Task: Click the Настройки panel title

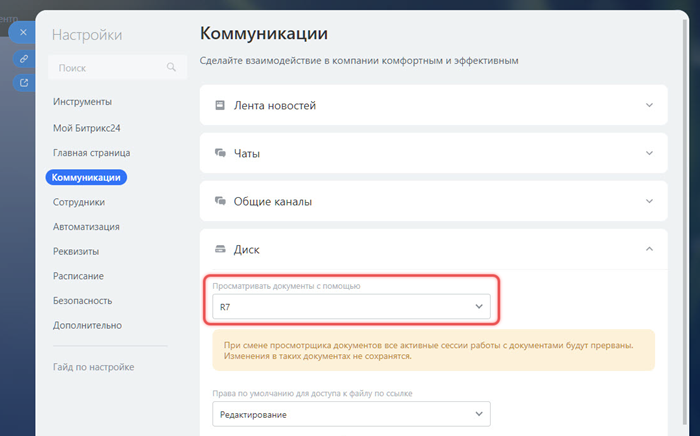Action: [x=87, y=35]
